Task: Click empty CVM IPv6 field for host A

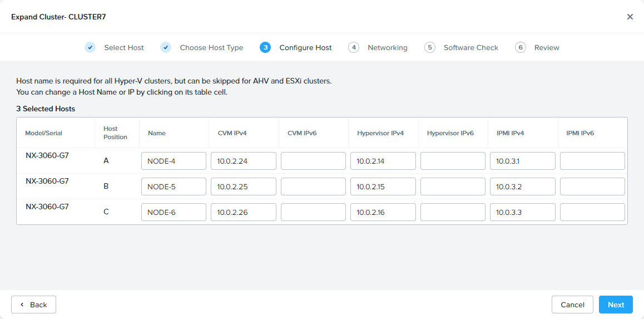Action: point(313,161)
